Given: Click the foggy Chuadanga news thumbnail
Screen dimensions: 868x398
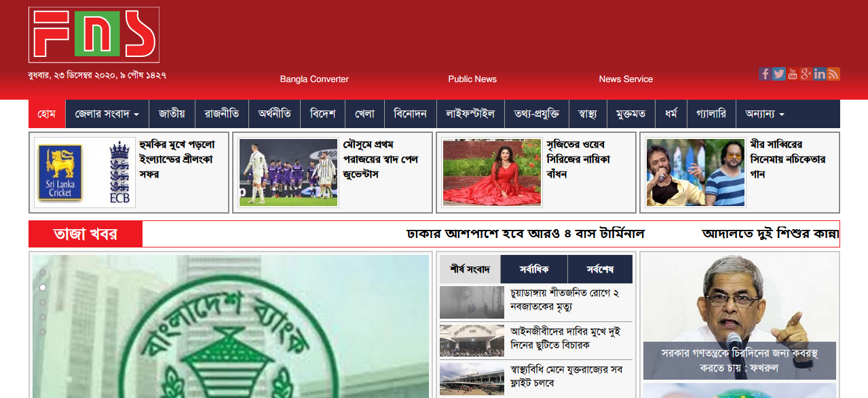Looking at the screenshot, I should tap(472, 302).
